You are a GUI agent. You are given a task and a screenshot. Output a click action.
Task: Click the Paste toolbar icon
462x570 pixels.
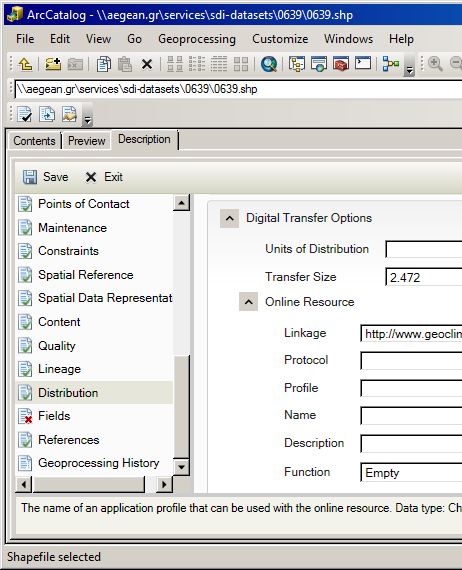pyautogui.click(x=125, y=64)
